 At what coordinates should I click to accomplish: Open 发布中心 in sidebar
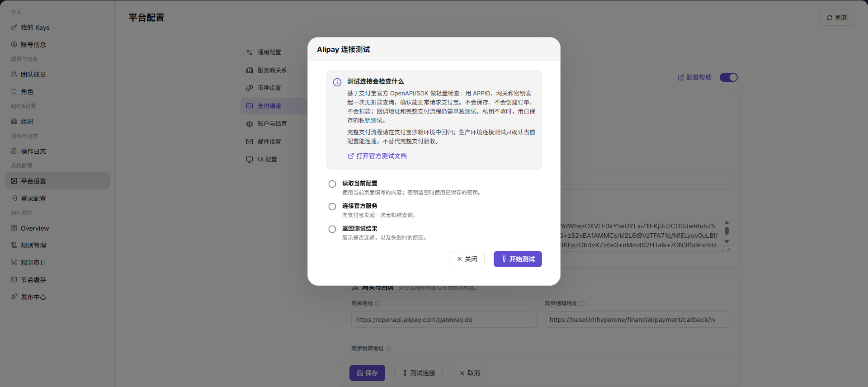coord(57,297)
